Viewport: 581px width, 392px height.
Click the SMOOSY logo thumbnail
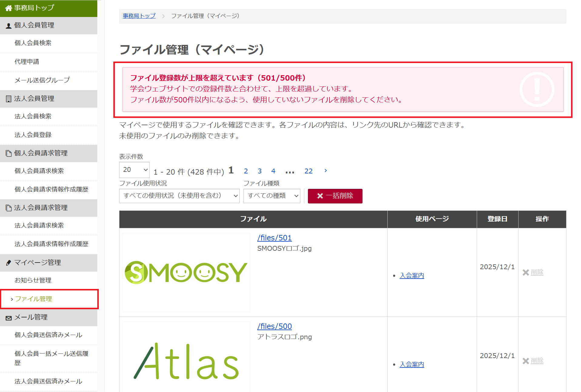tap(186, 272)
